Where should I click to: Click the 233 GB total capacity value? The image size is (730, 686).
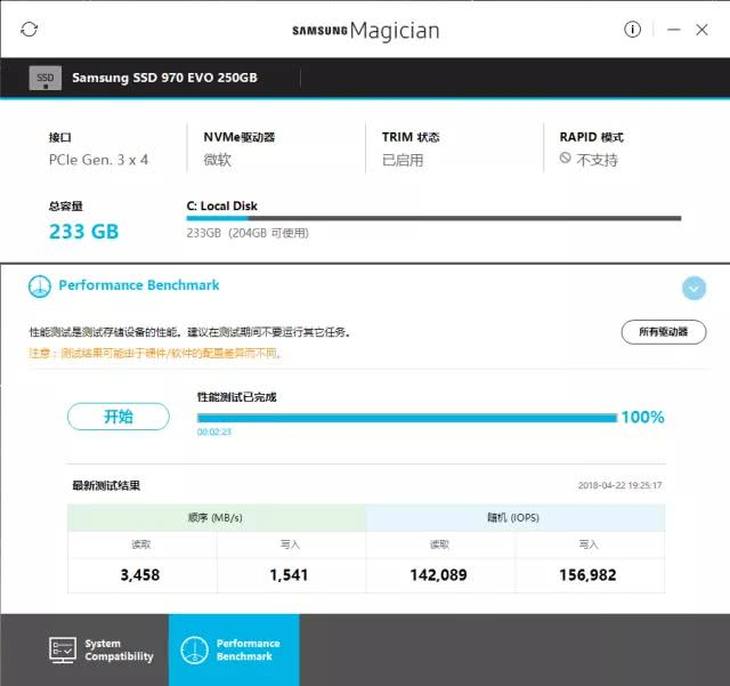coord(84,231)
